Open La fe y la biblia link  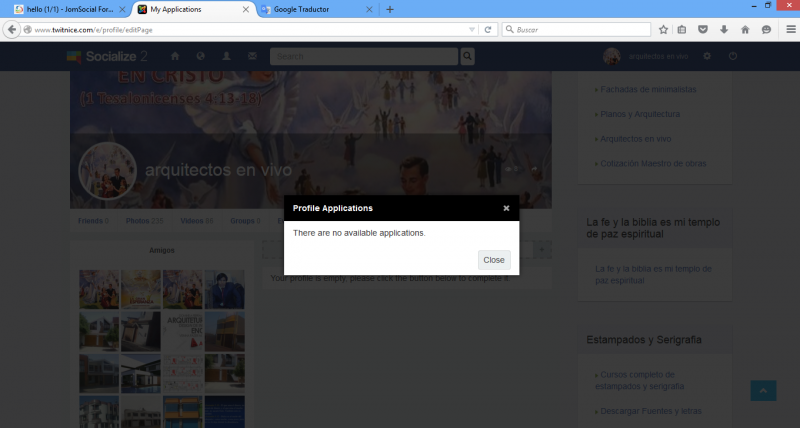point(653,274)
